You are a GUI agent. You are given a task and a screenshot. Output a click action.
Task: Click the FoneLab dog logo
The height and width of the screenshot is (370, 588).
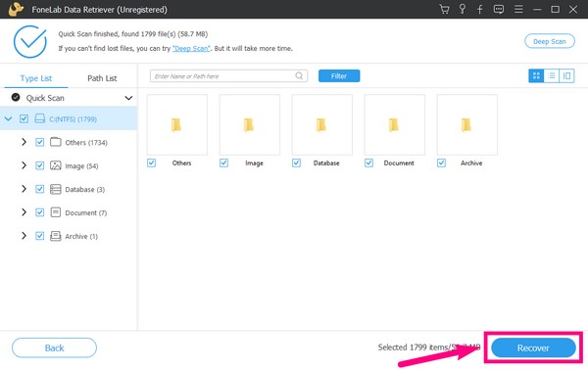click(16, 9)
